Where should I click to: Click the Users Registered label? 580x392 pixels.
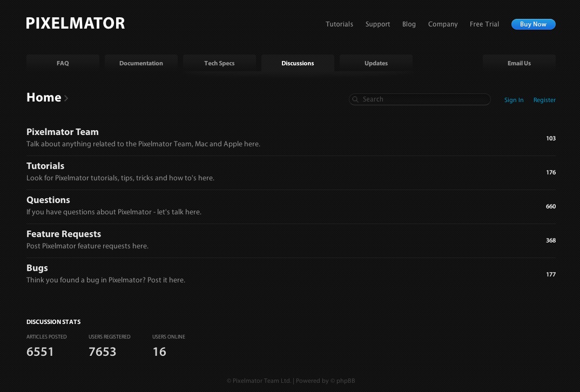pyautogui.click(x=110, y=337)
